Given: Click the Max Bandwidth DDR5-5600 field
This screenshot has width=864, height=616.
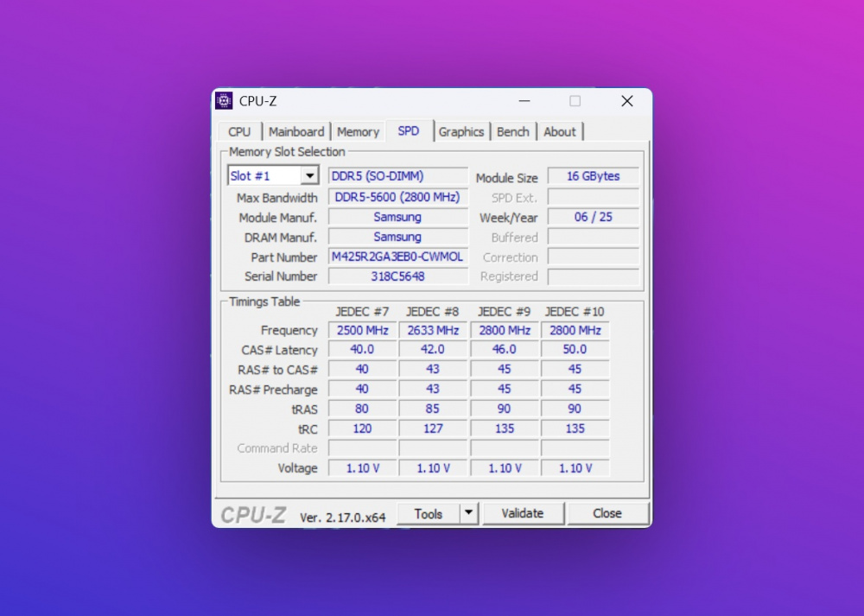Looking at the screenshot, I should pyautogui.click(x=397, y=197).
